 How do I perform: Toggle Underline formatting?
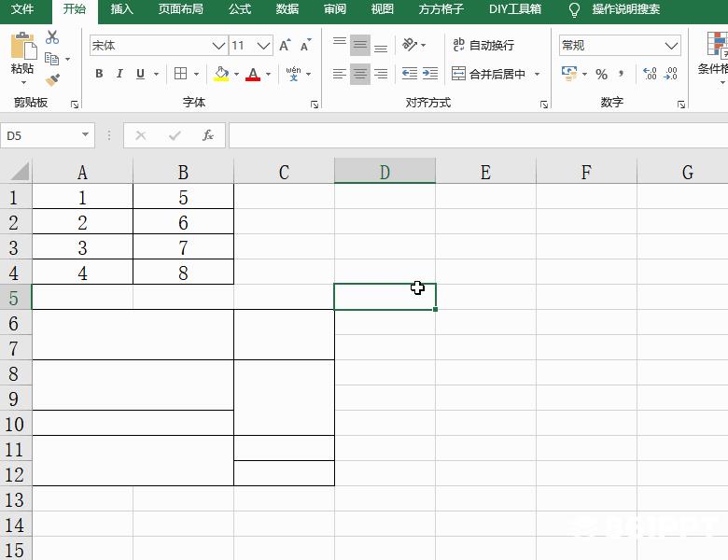pos(140,74)
